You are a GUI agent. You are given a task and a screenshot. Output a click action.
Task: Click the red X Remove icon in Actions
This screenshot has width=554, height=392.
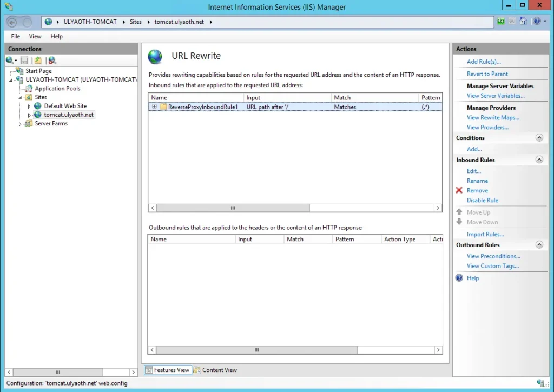coord(459,191)
